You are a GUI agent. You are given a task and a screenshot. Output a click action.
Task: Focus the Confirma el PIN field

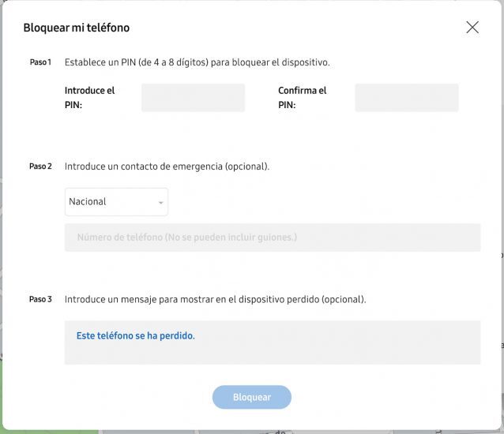[407, 98]
